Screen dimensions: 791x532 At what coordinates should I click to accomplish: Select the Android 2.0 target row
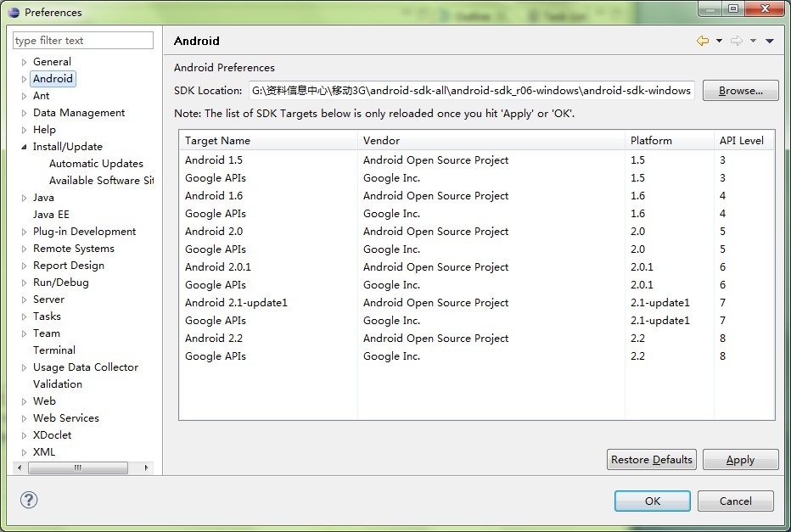point(477,232)
